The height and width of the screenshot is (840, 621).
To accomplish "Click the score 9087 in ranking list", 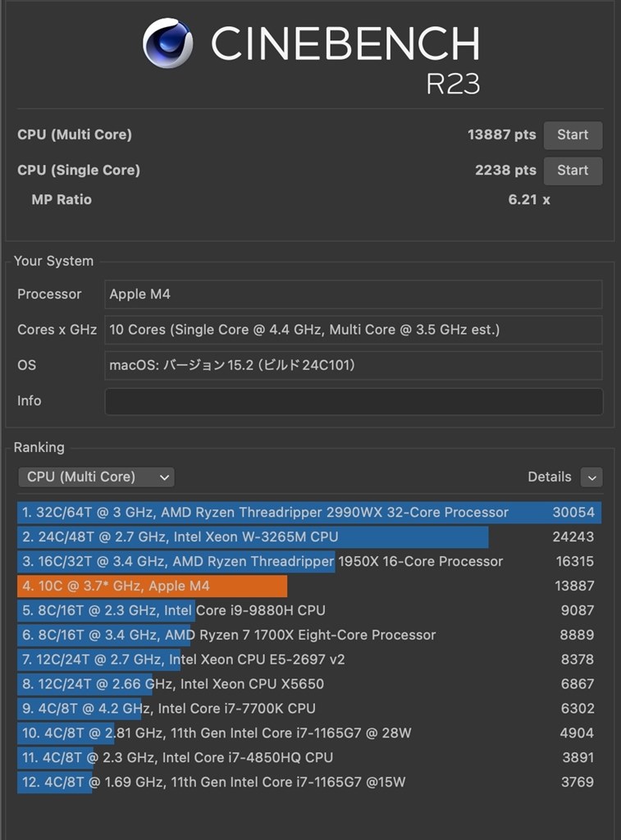I will pos(577,610).
